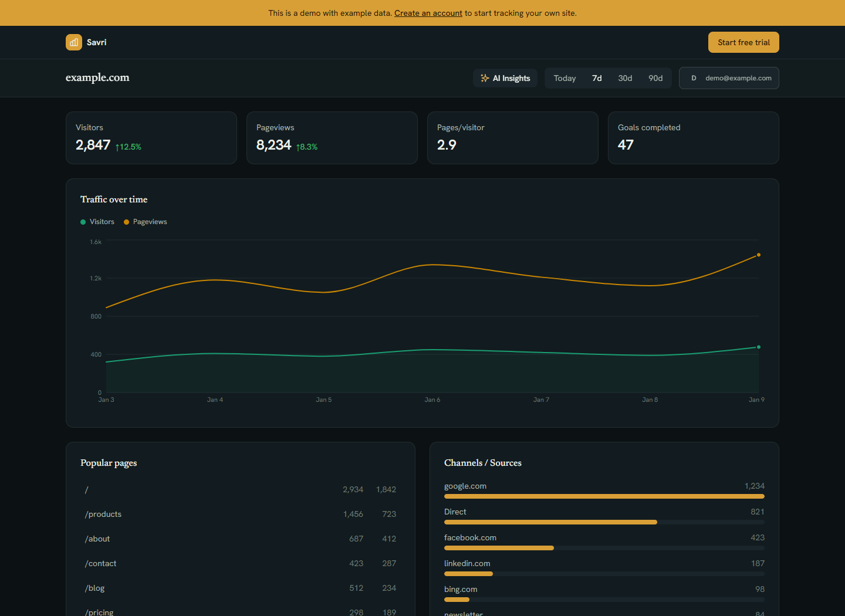Open the Visitors 2,847 stat card
This screenshot has width=845, height=616.
click(x=151, y=138)
